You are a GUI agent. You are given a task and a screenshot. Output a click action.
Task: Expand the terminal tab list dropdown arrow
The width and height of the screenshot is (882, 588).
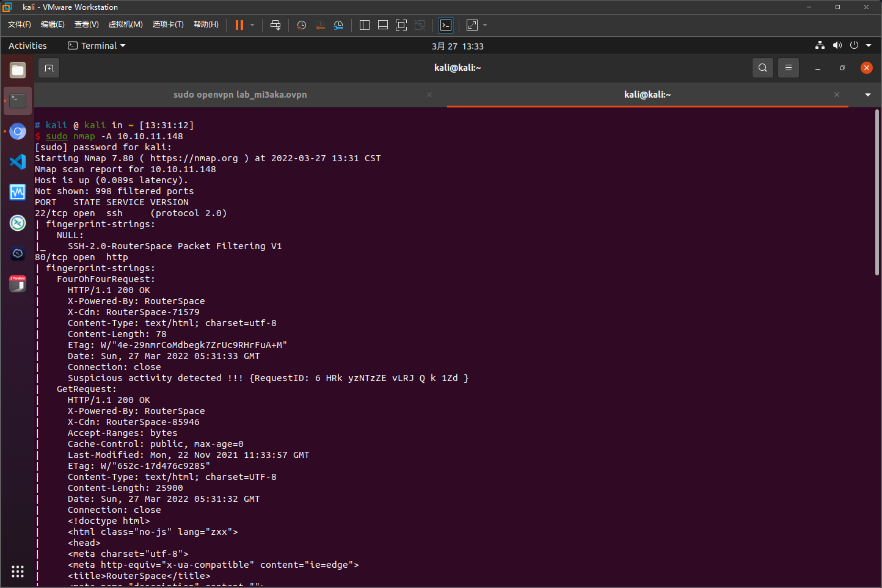click(868, 95)
